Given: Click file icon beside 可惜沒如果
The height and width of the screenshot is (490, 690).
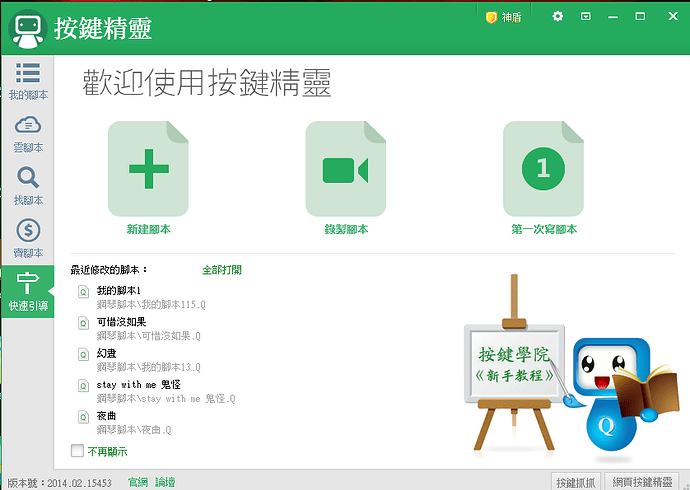Looking at the screenshot, I should 83,323.
